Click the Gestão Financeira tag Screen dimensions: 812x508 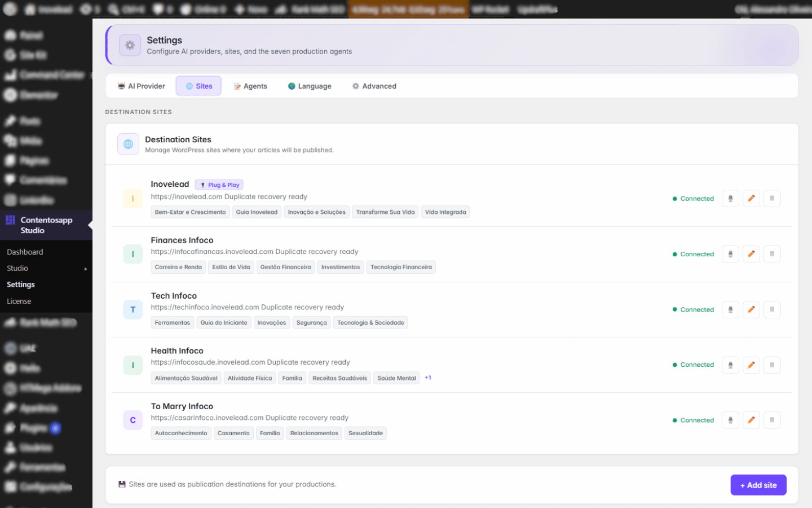285,267
